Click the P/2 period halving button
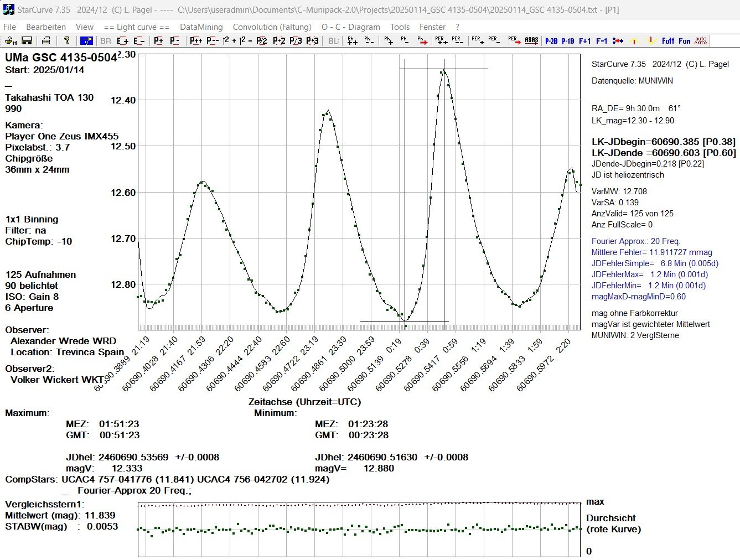Screen dimensions: 740x560 pos(262,40)
